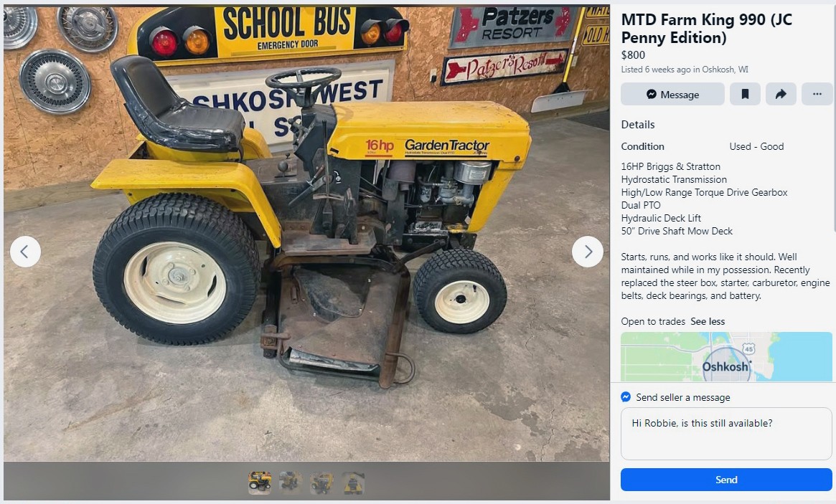This screenshot has height=504, width=836.
Task: Select the fourth photo thumbnail
Action: pyautogui.click(x=353, y=482)
